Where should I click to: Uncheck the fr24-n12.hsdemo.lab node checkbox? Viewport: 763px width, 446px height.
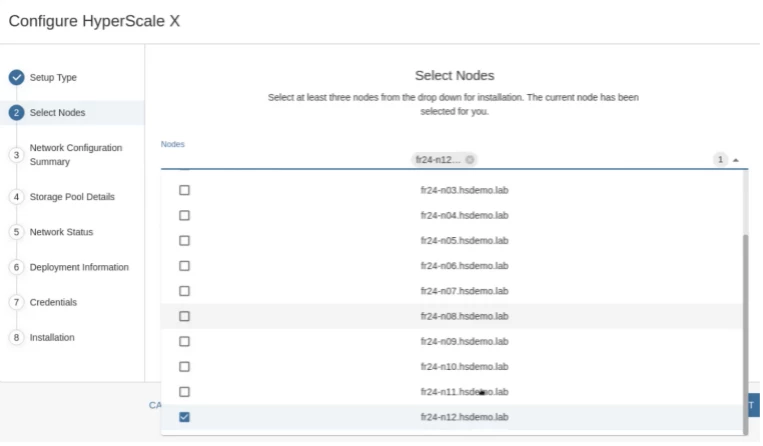pos(184,417)
